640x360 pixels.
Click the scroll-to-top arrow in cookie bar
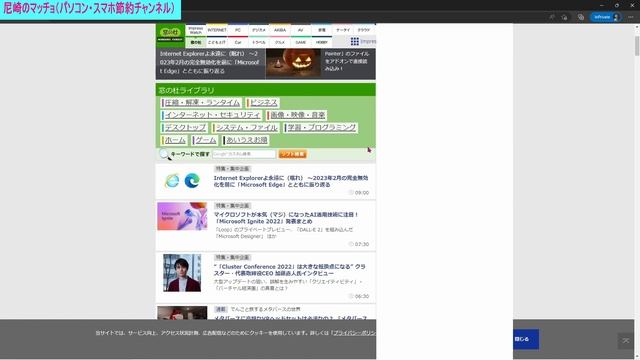[625, 341]
